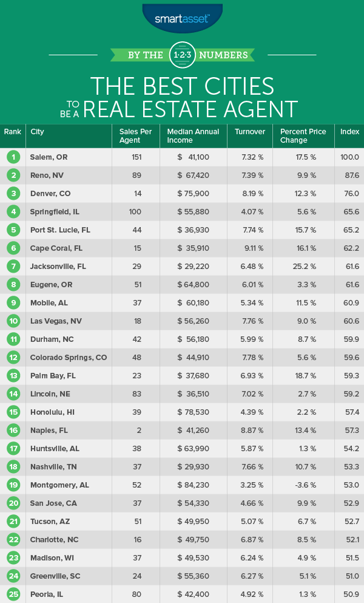Select the rank 25 circle badge
The width and height of the screenshot is (364, 603).
point(12,594)
